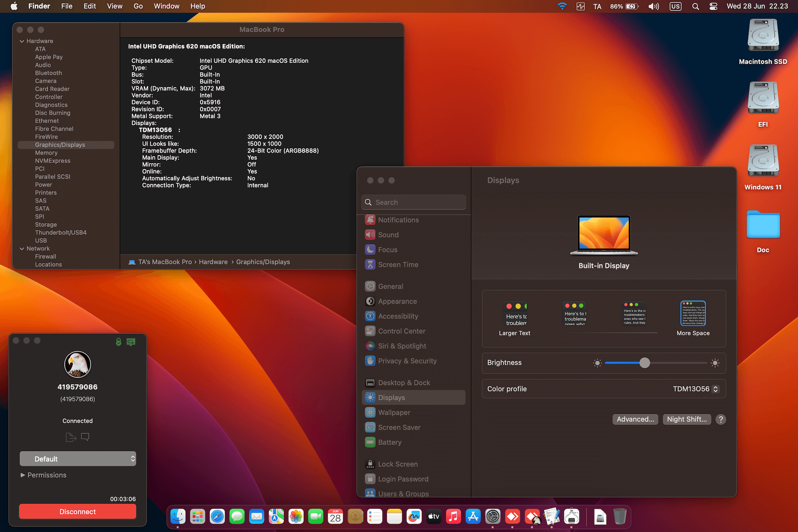Select Graphics/Displays in the Hardware list

(66, 145)
